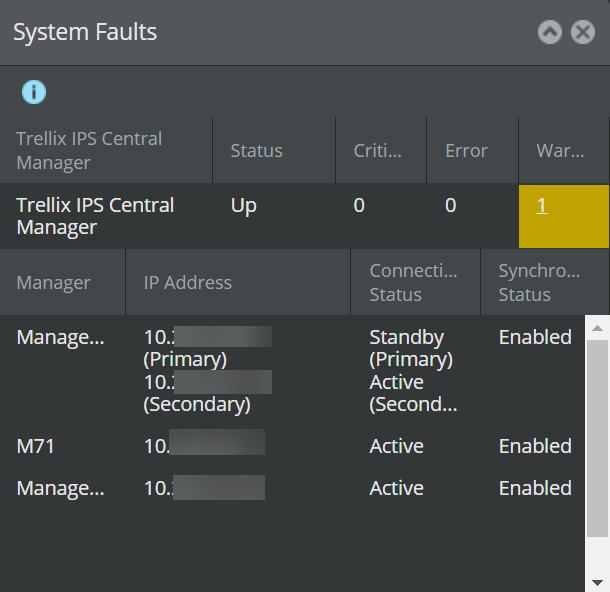The height and width of the screenshot is (592, 610).
Task: Click the (Secondary) IP address label
Action: (x=197, y=405)
